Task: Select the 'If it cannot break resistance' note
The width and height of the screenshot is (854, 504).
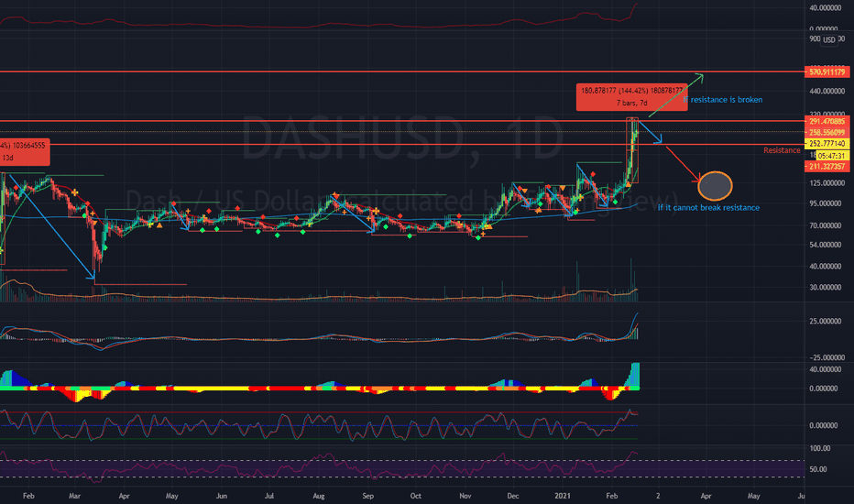Action: pyautogui.click(x=708, y=208)
